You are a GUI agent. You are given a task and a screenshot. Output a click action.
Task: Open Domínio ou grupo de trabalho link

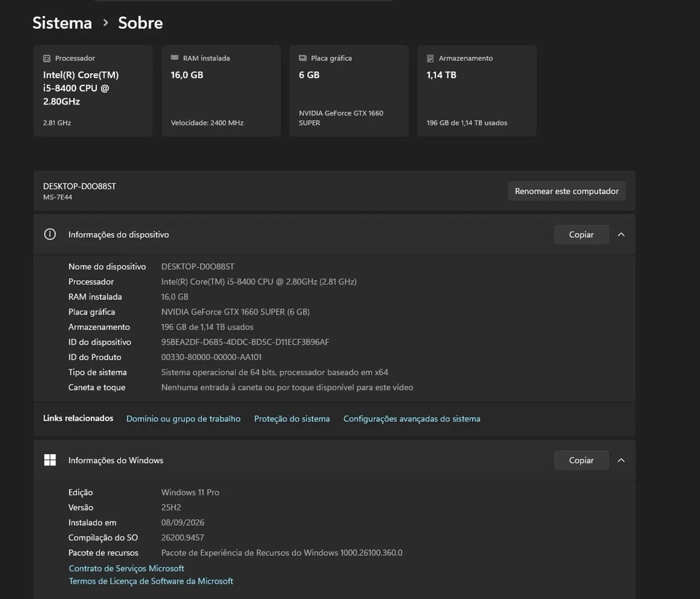coord(183,418)
